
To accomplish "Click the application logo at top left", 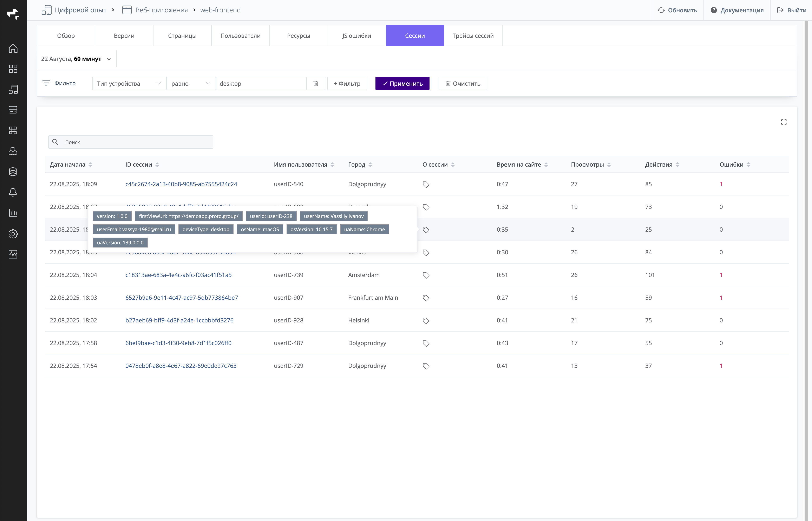I will [x=13, y=14].
